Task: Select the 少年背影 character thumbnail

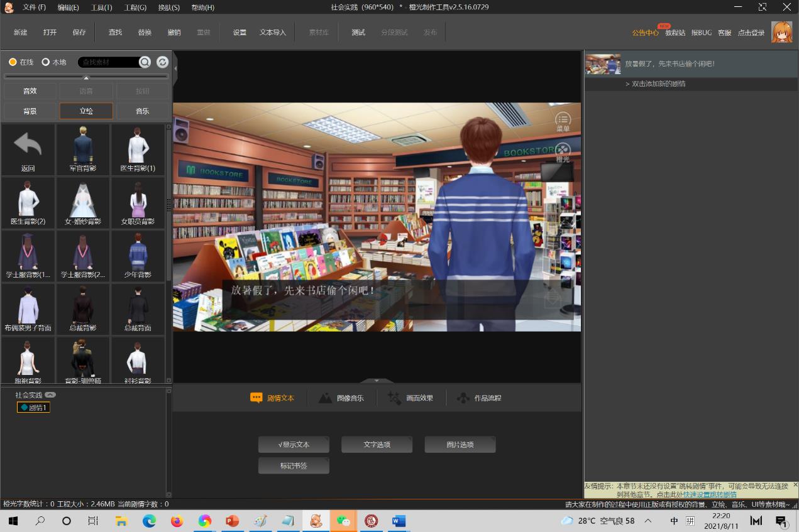Action: click(x=138, y=254)
